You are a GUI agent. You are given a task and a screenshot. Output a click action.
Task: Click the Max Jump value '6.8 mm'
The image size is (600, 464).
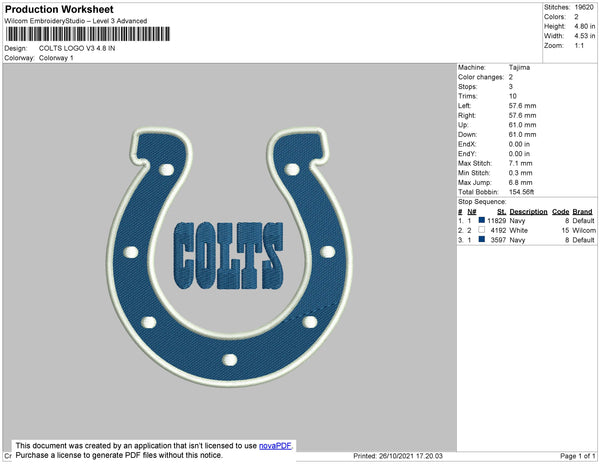[520, 182]
